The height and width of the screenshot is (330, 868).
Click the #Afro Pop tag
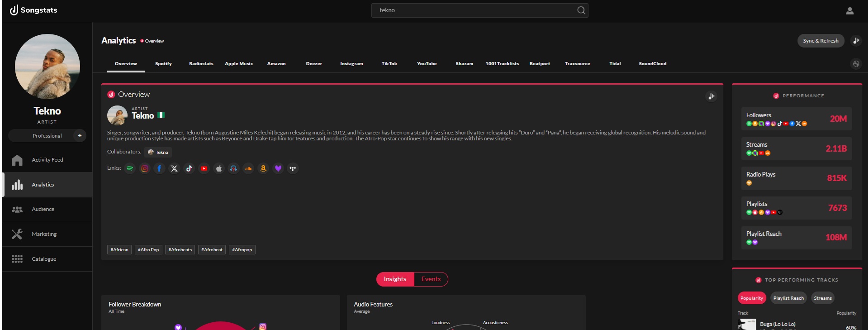[x=148, y=250]
